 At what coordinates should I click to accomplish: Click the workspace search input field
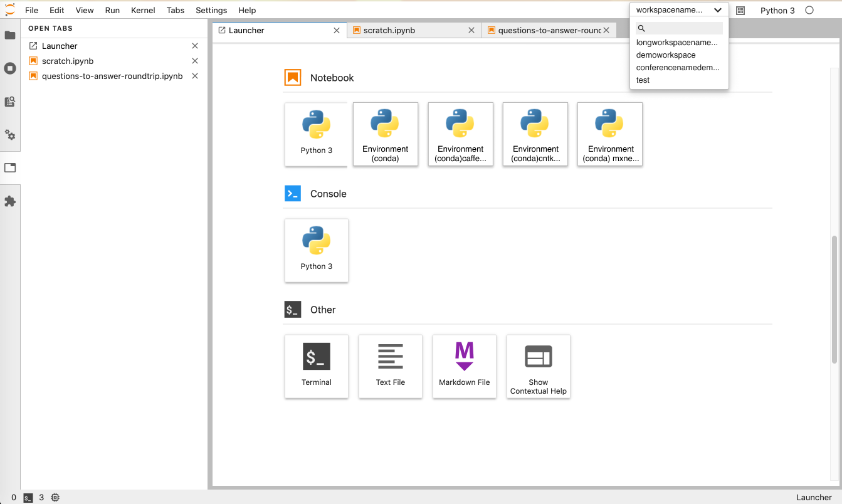point(680,28)
